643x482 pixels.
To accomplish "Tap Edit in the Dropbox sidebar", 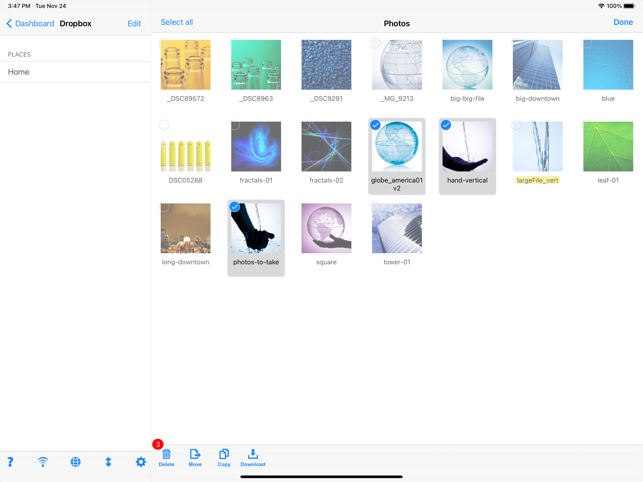I will coord(134,23).
